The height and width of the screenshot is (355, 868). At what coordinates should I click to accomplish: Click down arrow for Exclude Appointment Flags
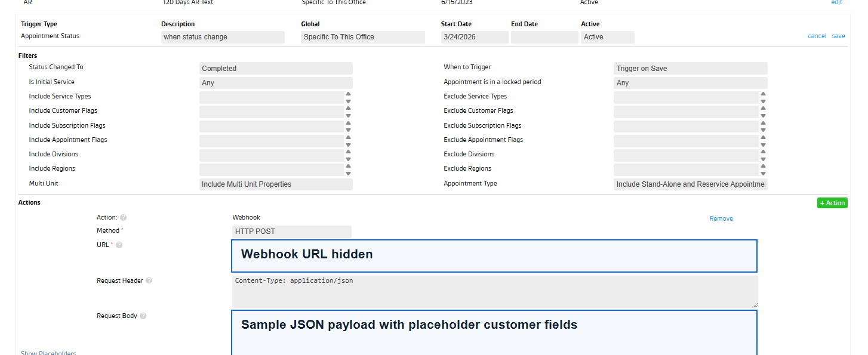[763, 145]
